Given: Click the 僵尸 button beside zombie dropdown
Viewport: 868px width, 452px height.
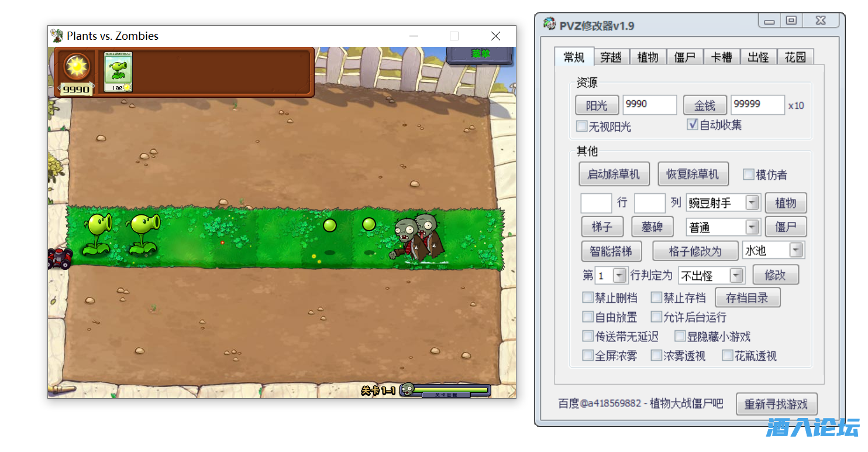Looking at the screenshot, I should [x=786, y=227].
